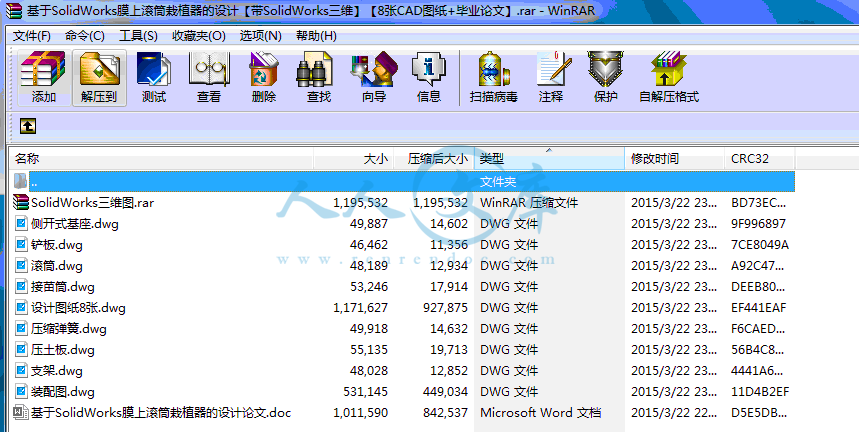Select file name 装配图.dwg

coord(62,391)
